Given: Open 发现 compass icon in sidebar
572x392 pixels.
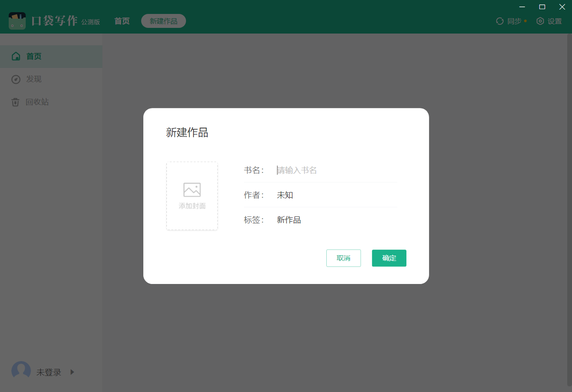Looking at the screenshot, I should pyautogui.click(x=16, y=79).
